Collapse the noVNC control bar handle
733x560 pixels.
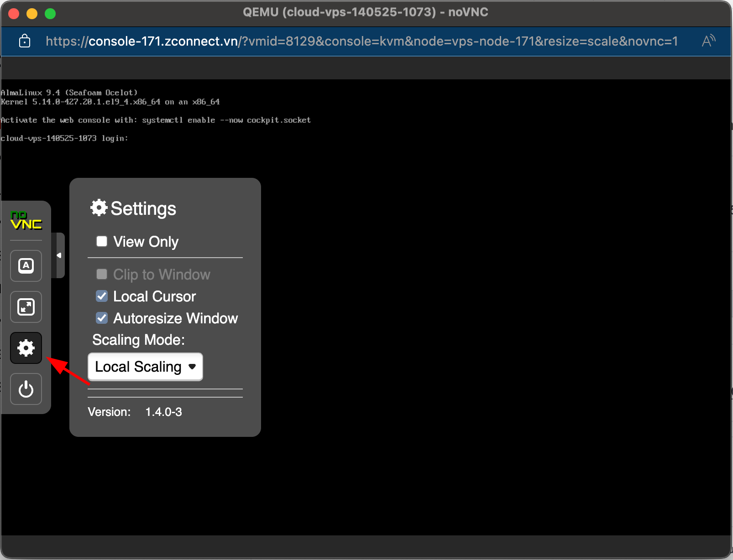coord(59,255)
